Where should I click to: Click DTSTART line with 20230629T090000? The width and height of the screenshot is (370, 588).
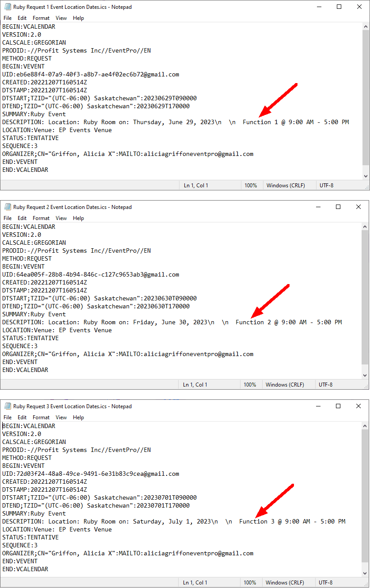point(99,99)
